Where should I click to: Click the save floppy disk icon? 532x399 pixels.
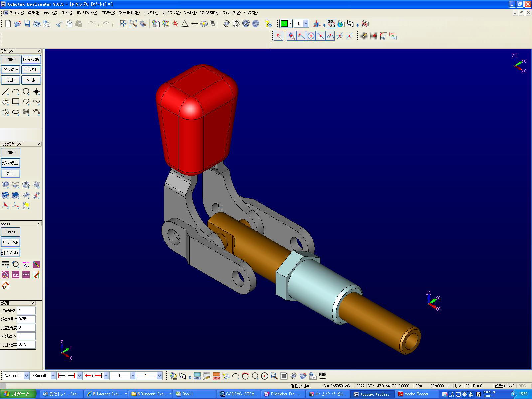27,24
